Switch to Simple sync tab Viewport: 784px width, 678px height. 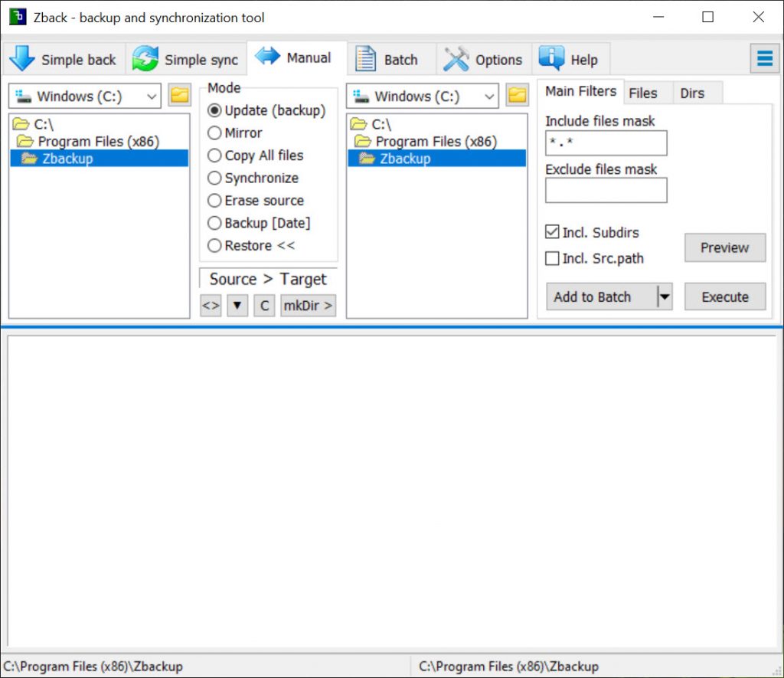tap(186, 59)
